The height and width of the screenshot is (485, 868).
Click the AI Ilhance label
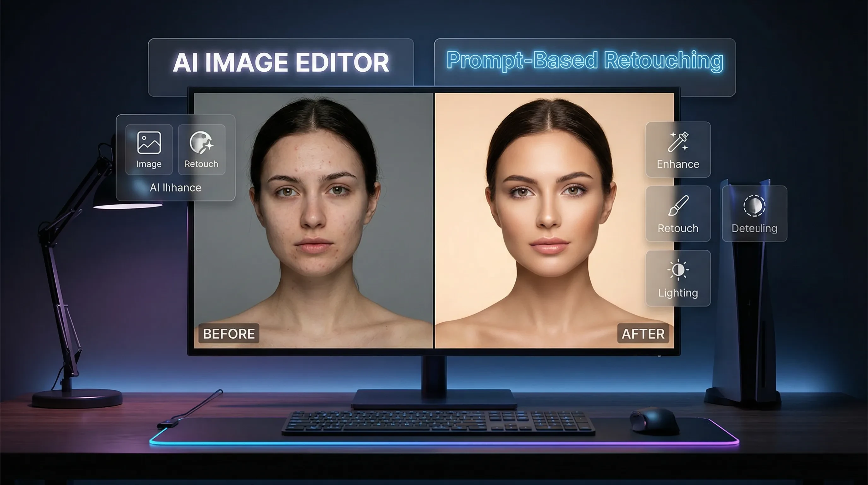[175, 188]
